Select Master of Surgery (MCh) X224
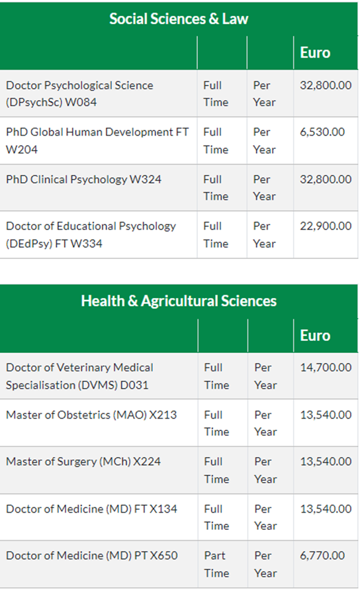This screenshot has width=364, height=590. click(x=83, y=462)
